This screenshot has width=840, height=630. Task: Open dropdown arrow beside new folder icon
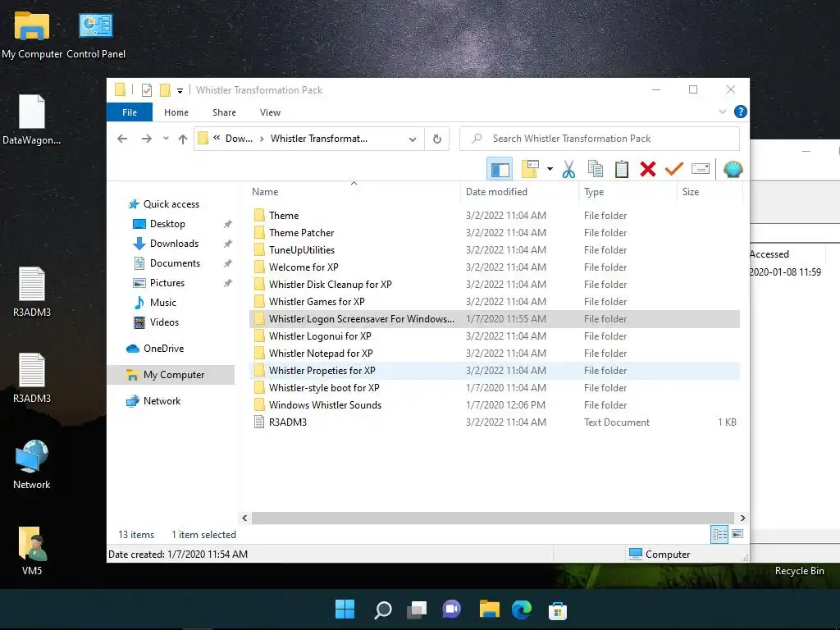550,169
